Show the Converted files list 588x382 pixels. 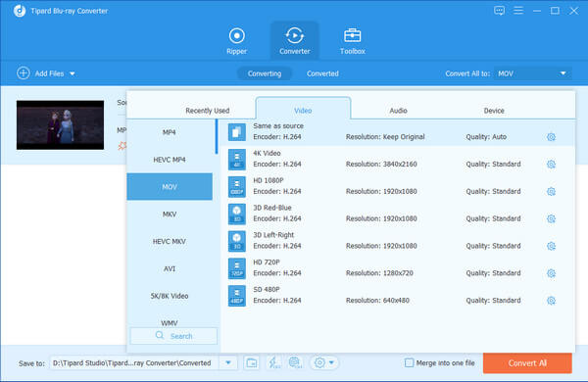(x=322, y=73)
